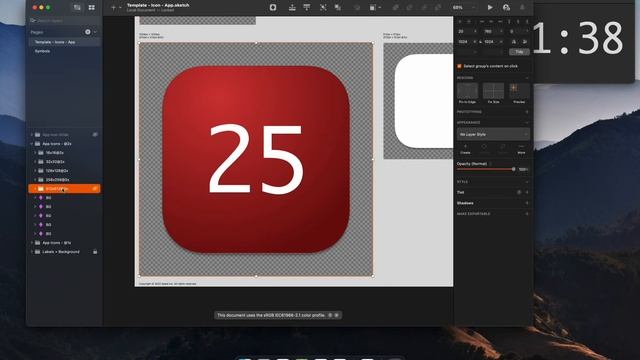Click the flip horizontal icon in inspector
This screenshot has width=640, height=360.
pyautogui.click(x=514, y=42)
